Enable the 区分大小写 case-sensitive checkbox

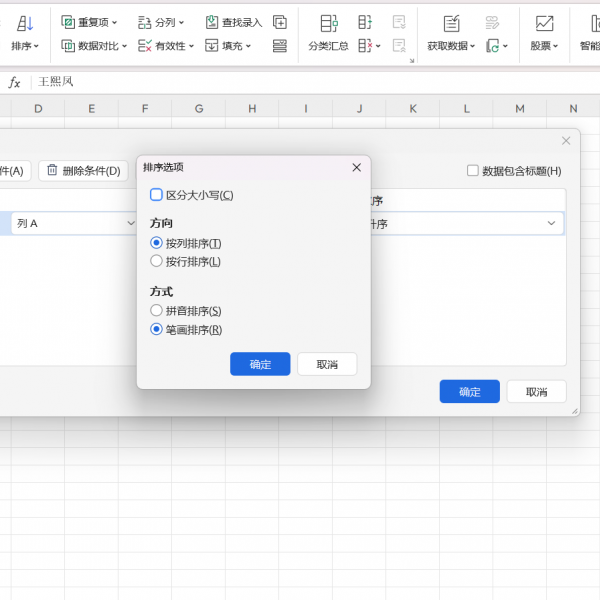(x=156, y=195)
